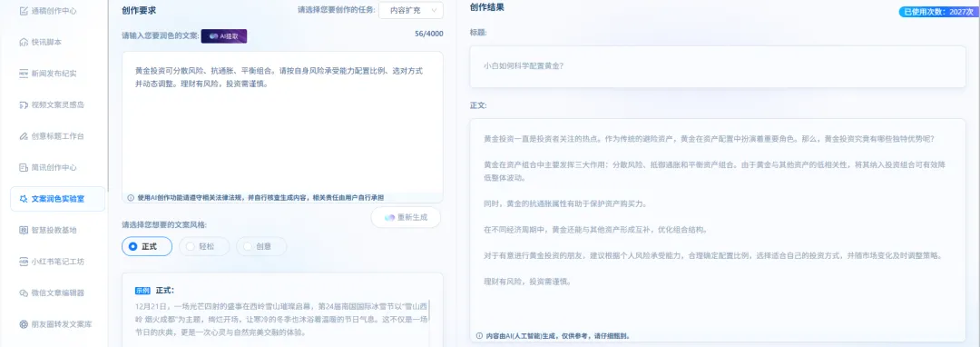
Task: Select the 创意 style radio button
Action: coord(261,246)
